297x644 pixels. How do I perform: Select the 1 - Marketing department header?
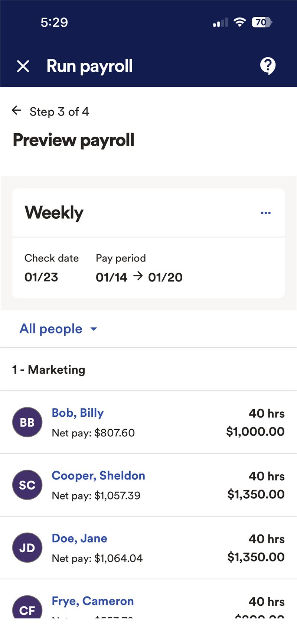point(49,370)
